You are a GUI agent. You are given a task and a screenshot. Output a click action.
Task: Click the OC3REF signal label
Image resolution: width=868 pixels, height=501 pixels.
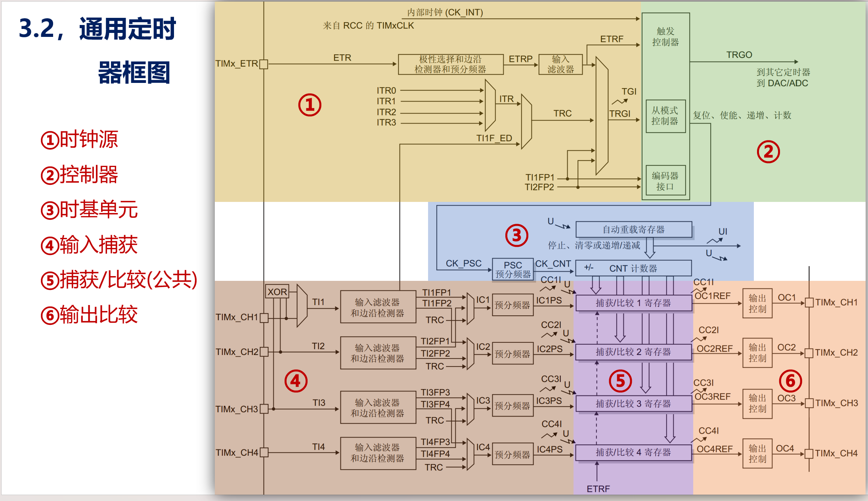(x=713, y=397)
